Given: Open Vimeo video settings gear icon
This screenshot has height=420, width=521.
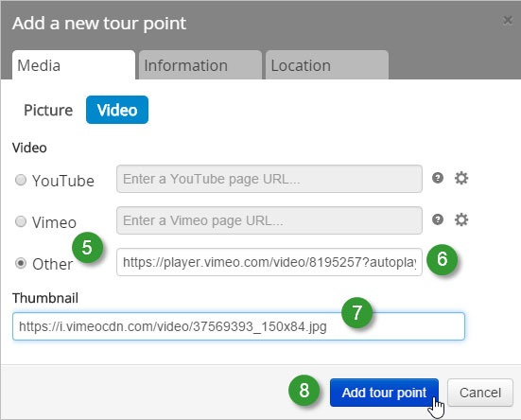Looking at the screenshot, I should click(461, 219).
